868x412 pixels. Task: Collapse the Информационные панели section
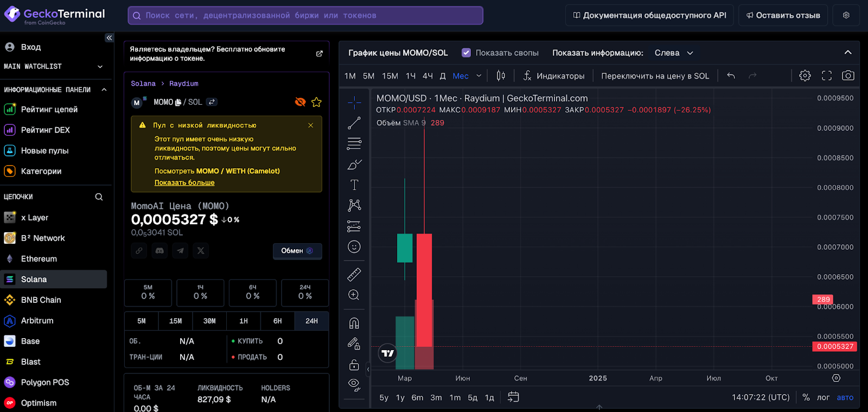[104, 90]
